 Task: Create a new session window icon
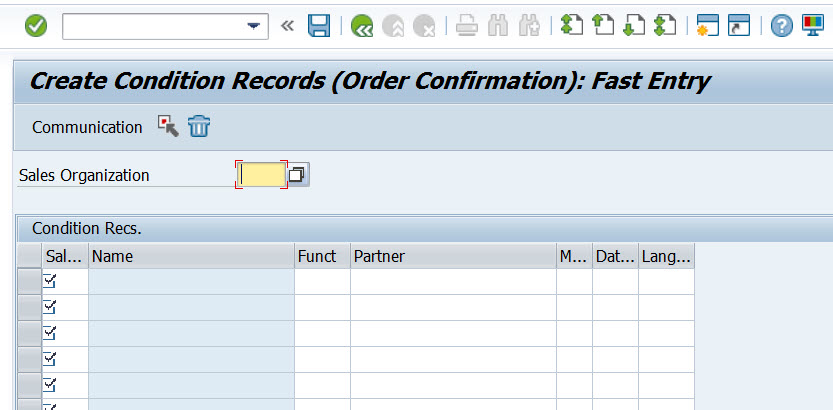coord(707,25)
